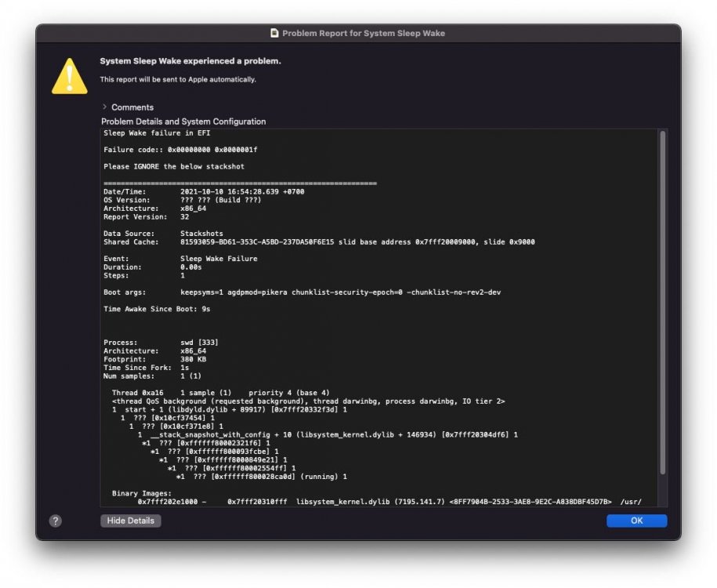The width and height of the screenshot is (717, 588).
Task: Click the document icon in the title bar
Action: [x=274, y=33]
